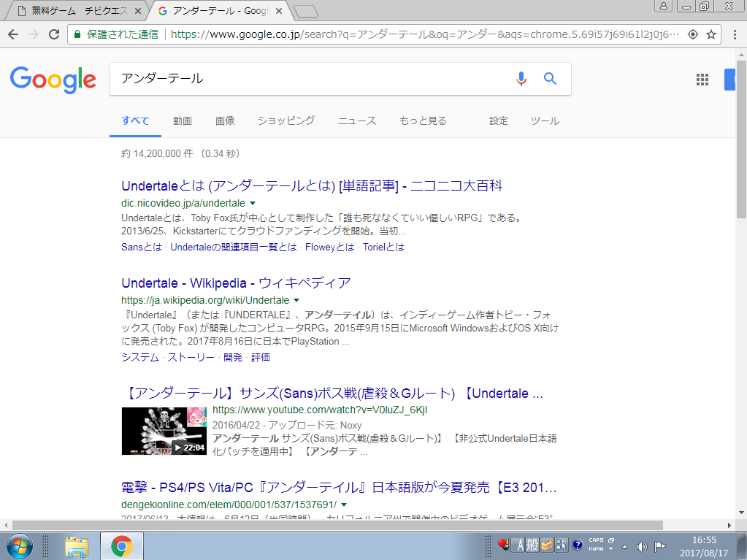This screenshot has height=560, width=747.
Task: Expand dropdown arrow beside dic.nicovideo.jp URL
Action: point(253,203)
